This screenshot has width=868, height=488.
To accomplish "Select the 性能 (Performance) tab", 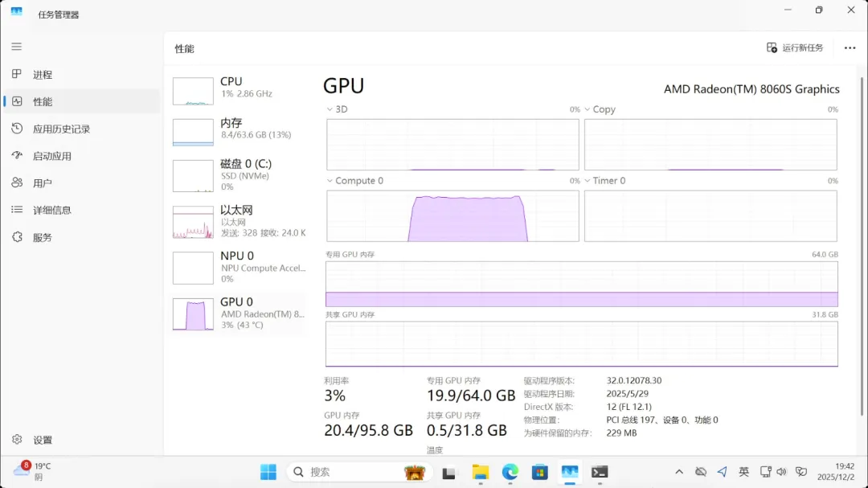I will point(42,102).
